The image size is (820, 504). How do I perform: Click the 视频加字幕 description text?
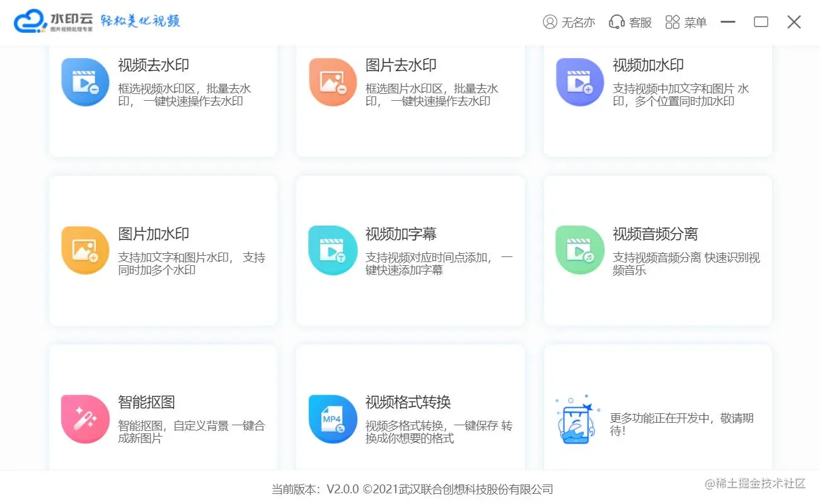tap(439, 264)
